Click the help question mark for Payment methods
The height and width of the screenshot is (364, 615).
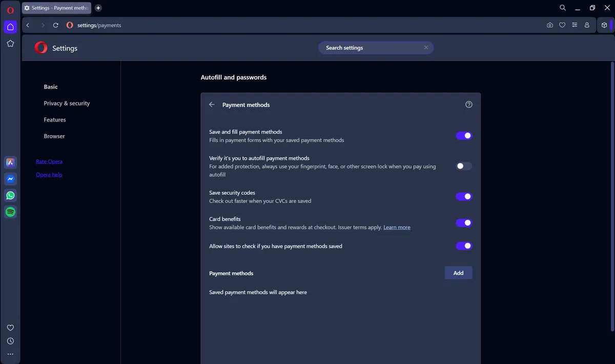click(x=468, y=104)
